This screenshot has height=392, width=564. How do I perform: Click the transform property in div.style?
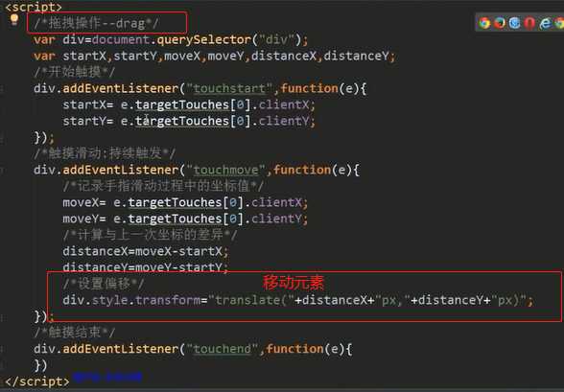[168, 300]
